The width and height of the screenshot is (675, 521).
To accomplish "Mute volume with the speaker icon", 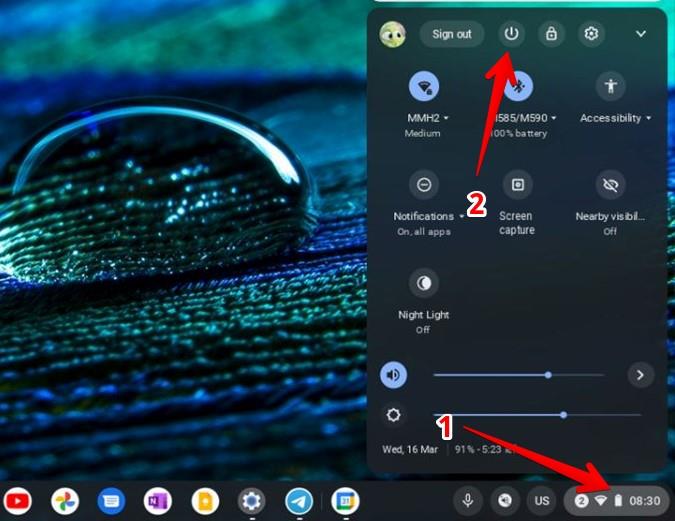I will [x=393, y=375].
